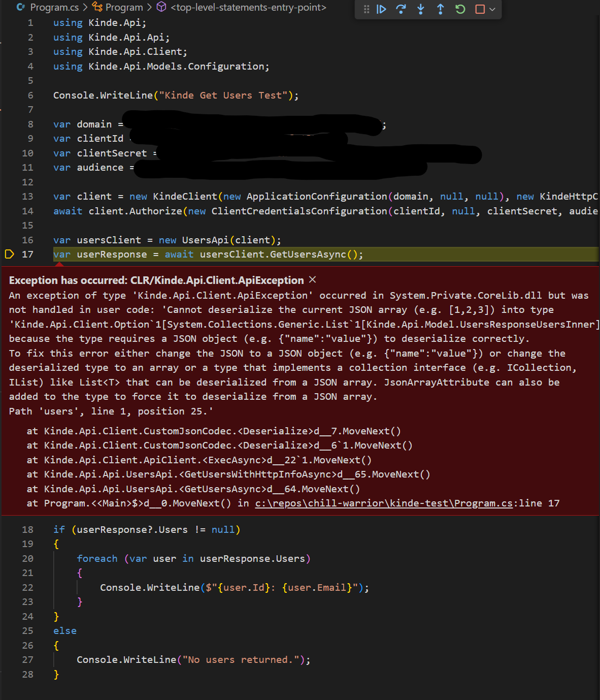Click the clientId variable on line 9
The height and width of the screenshot is (700, 600).
[x=100, y=139]
